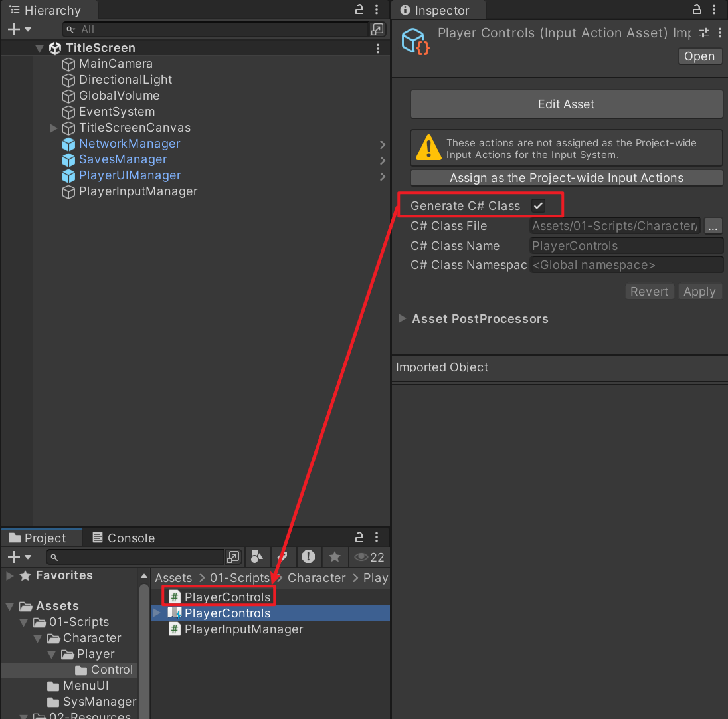The height and width of the screenshot is (719, 728).
Task: Expand the Asset PostProcessors section
Action: (x=403, y=318)
